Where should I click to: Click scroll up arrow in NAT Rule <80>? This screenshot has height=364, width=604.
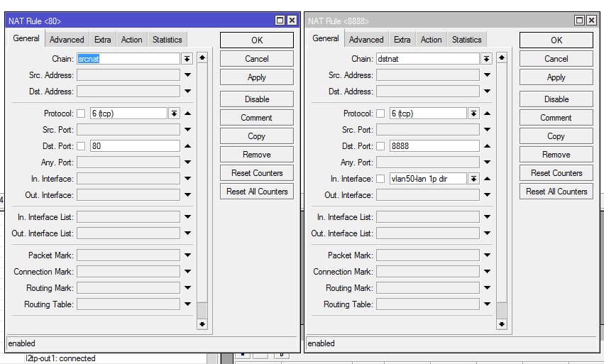click(x=202, y=57)
